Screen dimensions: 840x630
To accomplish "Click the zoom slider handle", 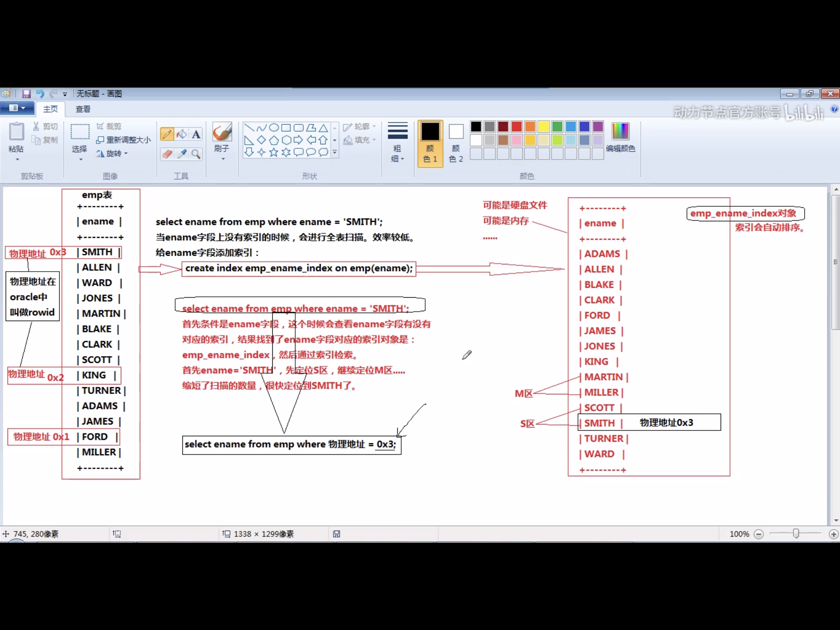I will click(795, 534).
